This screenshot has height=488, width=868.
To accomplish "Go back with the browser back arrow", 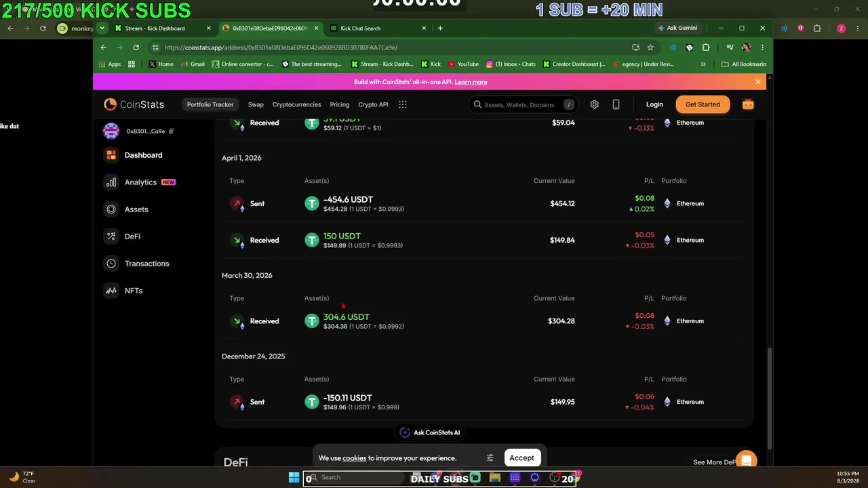I will (x=103, y=47).
